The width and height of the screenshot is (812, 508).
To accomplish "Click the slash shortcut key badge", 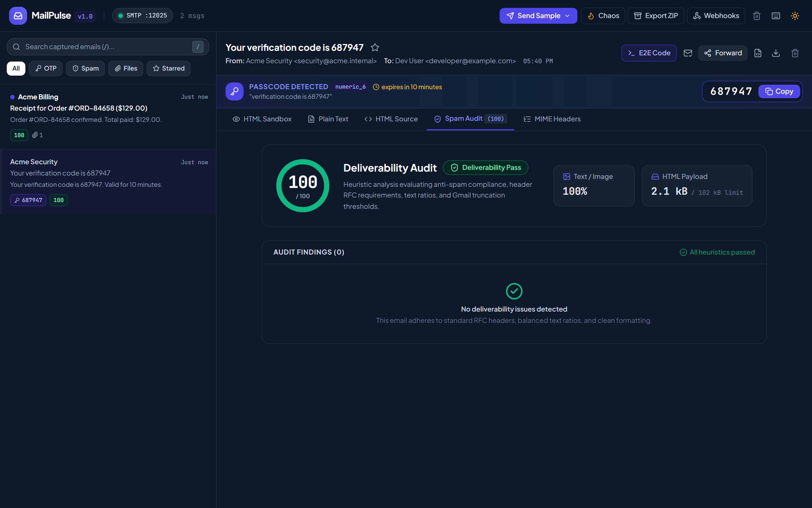I will (198, 47).
